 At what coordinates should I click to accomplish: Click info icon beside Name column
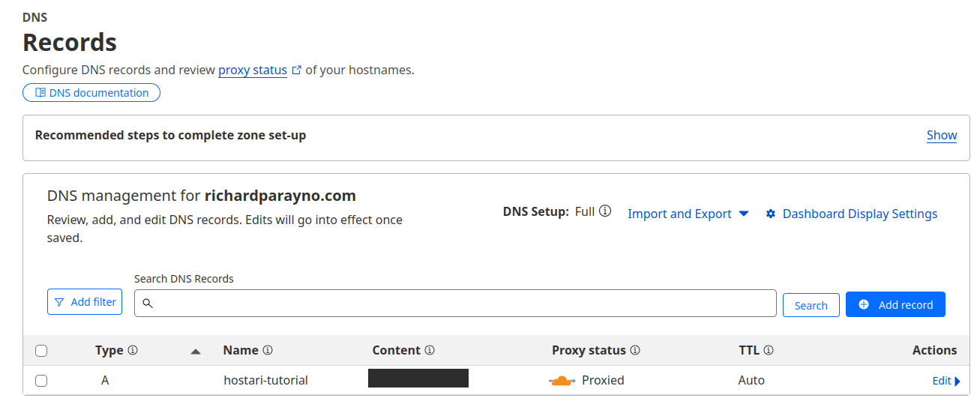click(268, 350)
